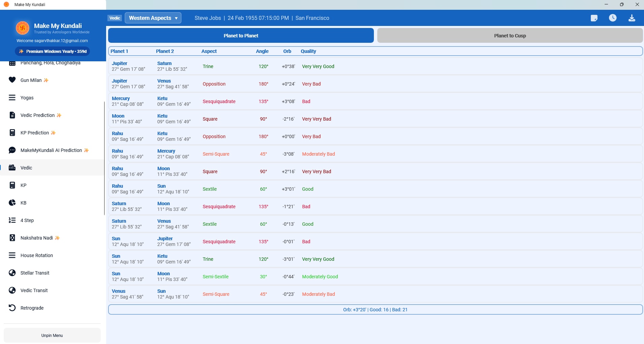This screenshot has width=644, height=344.
Task: Click the House Rotation lines icon
Action: 12,255
